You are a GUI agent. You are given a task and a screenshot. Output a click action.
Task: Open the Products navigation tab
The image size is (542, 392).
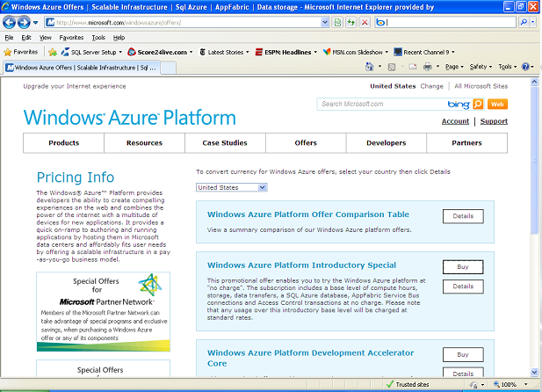tap(63, 143)
